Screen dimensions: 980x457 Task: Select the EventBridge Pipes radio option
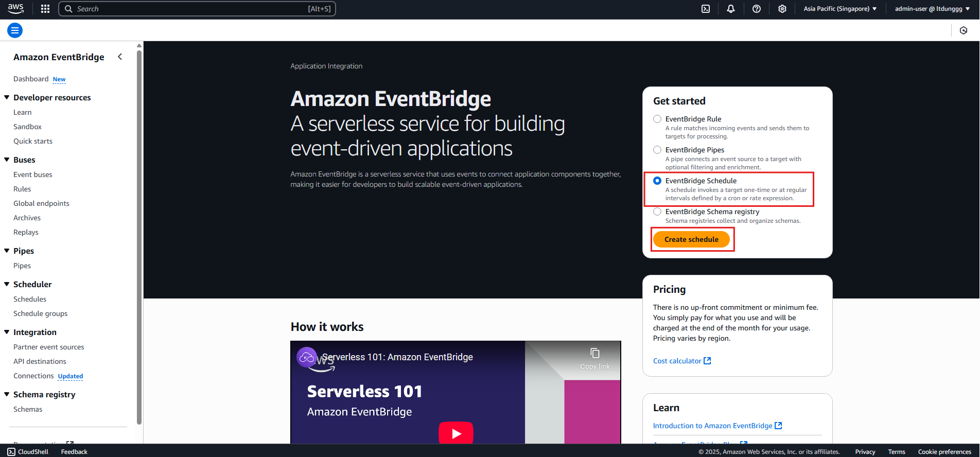click(x=657, y=150)
